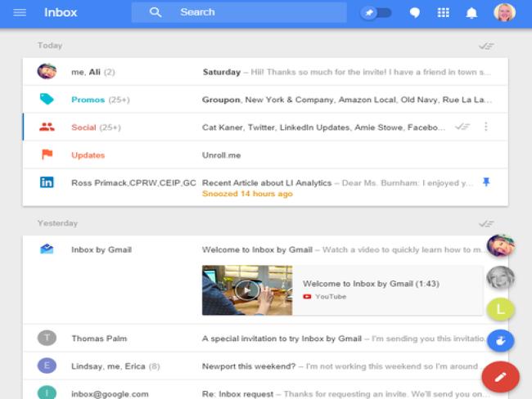
Task: Play the Welcome video thumbnail
Action: click(x=247, y=290)
